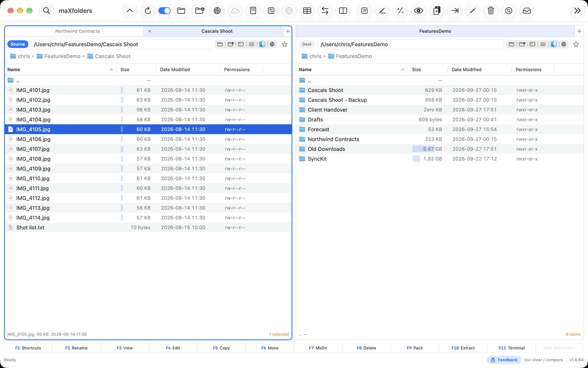Click the move arrow-to-bar toolbar icon

click(455, 11)
